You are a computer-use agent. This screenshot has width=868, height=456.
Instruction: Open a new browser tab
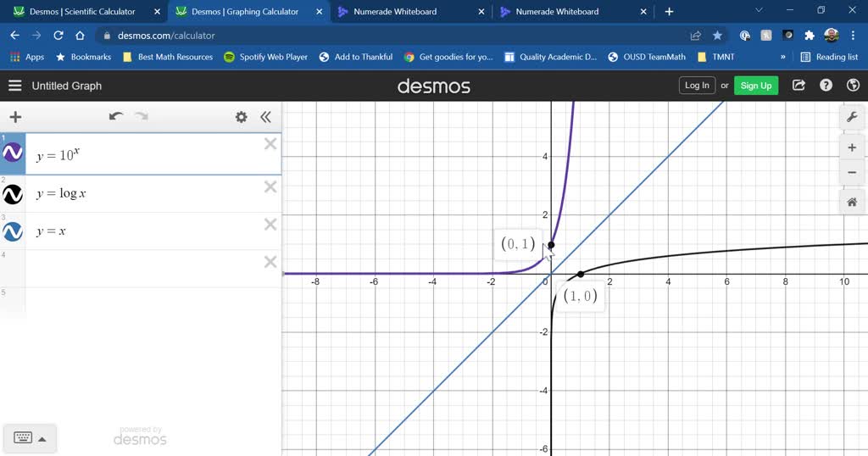click(670, 12)
